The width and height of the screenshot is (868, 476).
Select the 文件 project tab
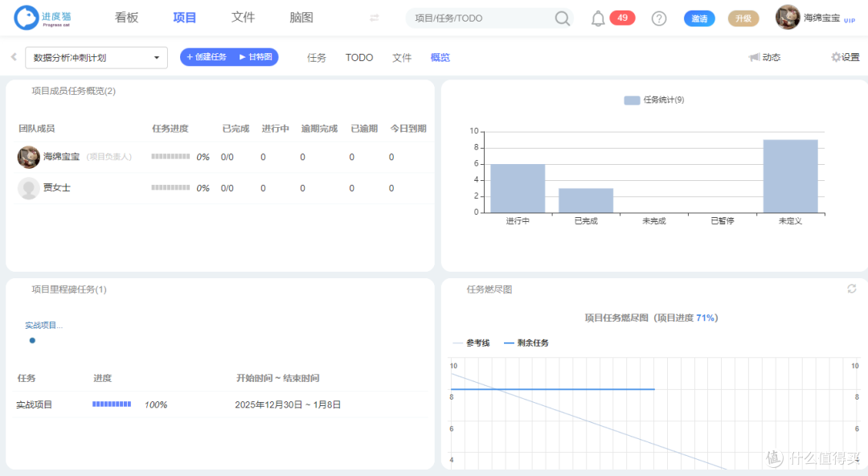(401, 58)
